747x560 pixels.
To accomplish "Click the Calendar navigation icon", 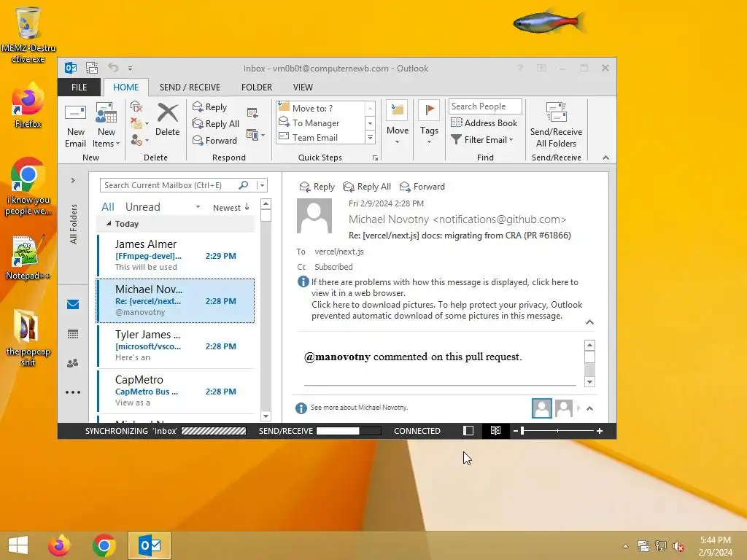I will [73, 334].
